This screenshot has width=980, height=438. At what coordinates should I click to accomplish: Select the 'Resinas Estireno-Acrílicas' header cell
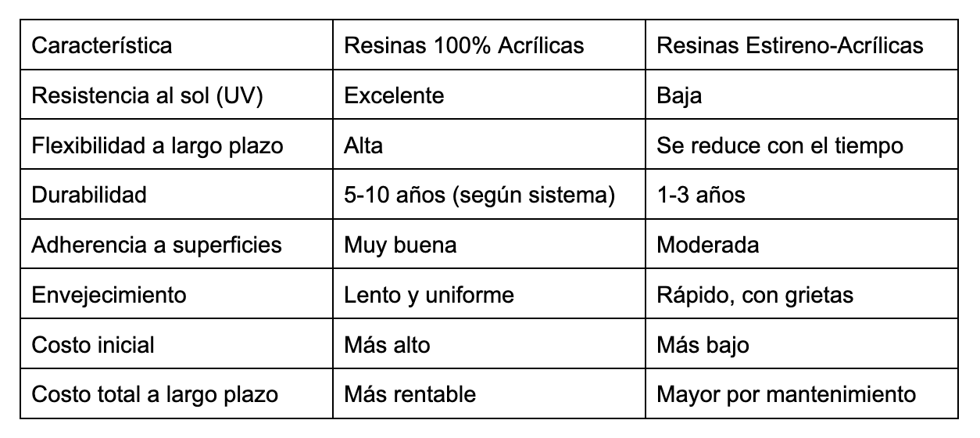pyautogui.click(x=802, y=45)
